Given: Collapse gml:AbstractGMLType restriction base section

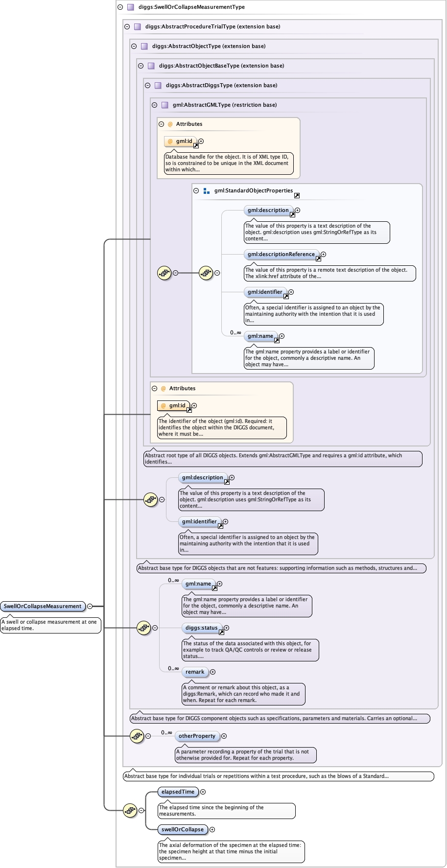Looking at the screenshot, I should tap(155, 105).
